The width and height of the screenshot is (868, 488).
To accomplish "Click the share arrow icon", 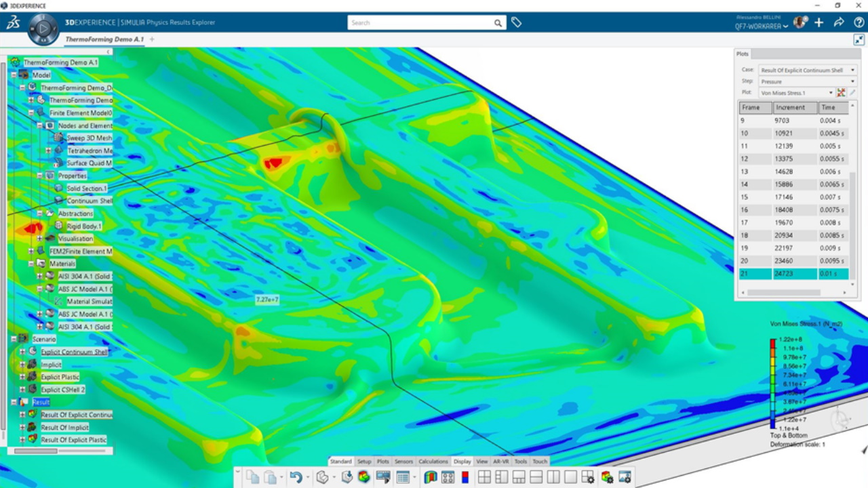I will 839,22.
